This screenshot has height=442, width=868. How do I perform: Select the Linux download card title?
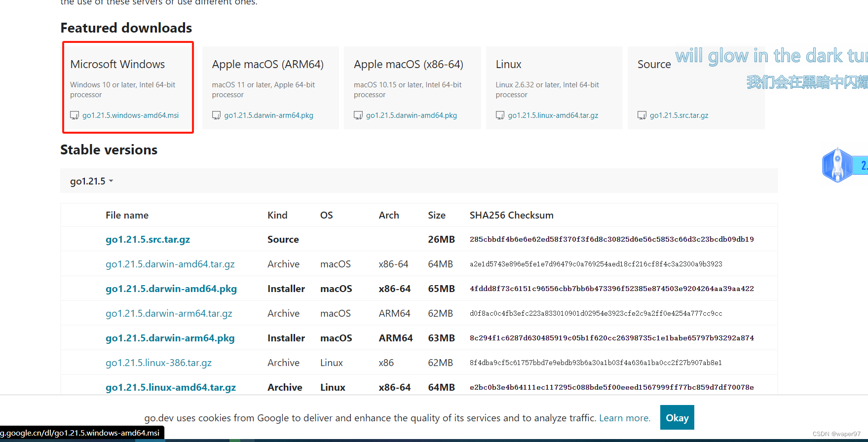tap(508, 64)
